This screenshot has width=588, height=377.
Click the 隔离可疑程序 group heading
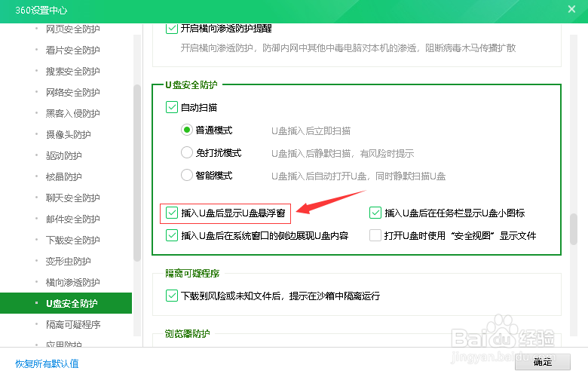pos(192,274)
